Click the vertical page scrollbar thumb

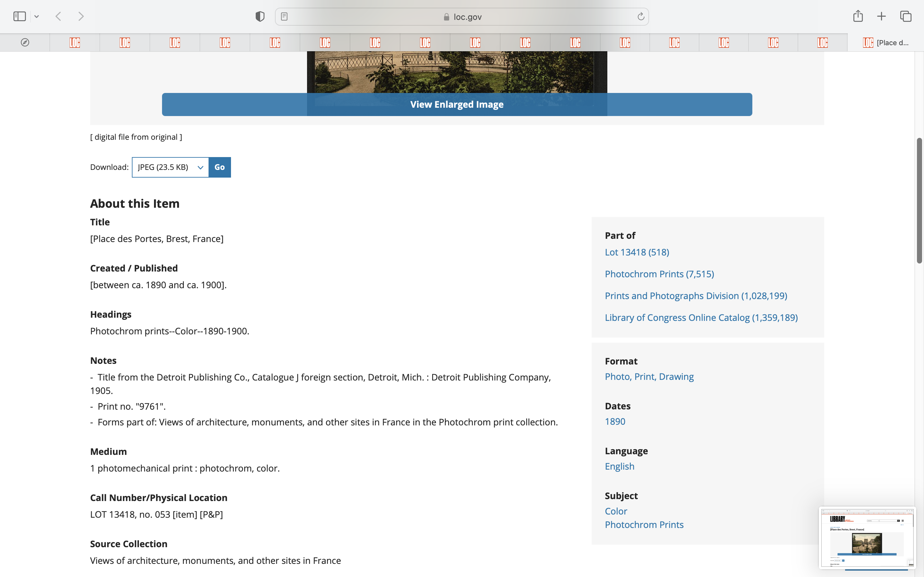point(919,200)
